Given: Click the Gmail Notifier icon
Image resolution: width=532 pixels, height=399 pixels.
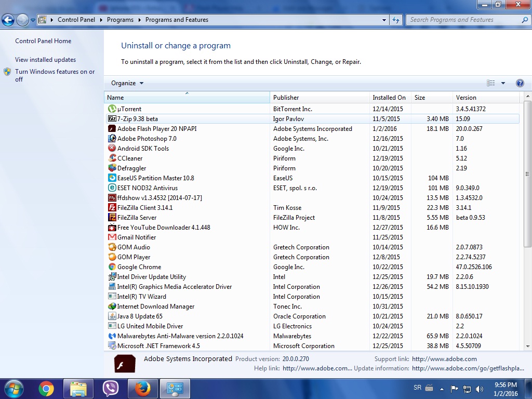Looking at the screenshot, I should [112, 237].
